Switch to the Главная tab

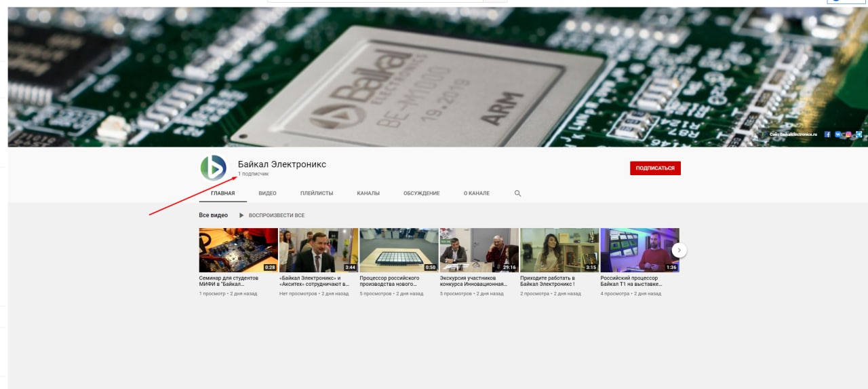(222, 193)
